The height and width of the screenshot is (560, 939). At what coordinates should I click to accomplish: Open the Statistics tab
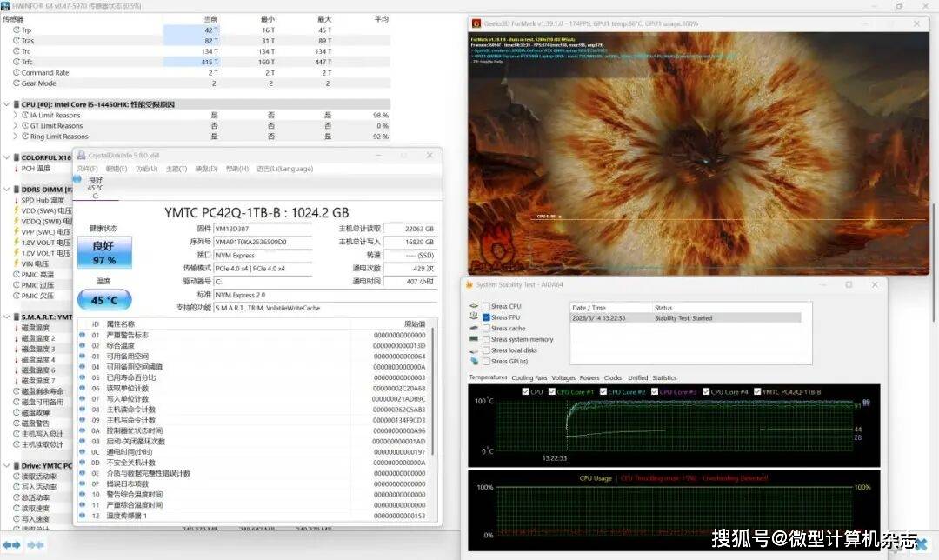click(664, 378)
